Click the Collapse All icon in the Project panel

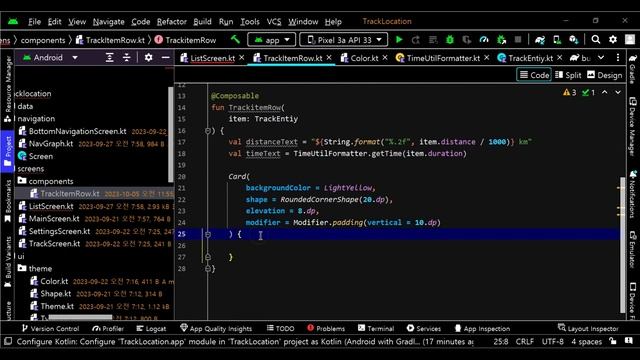[127, 58]
